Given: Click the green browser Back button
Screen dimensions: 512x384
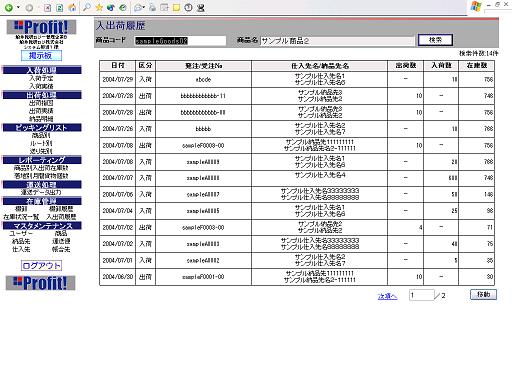Looking at the screenshot, I should (x=9, y=7).
